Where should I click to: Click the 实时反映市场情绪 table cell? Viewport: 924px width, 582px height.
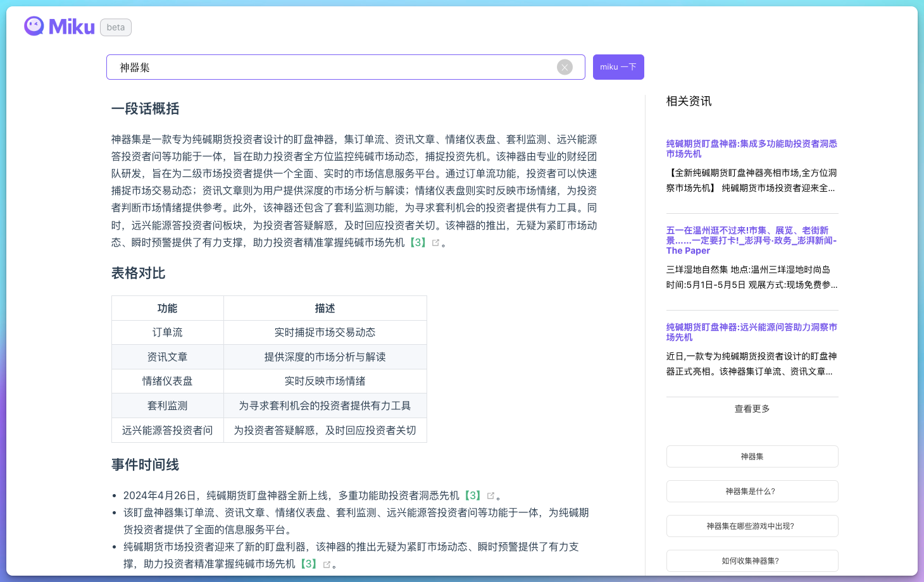[x=325, y=381]
